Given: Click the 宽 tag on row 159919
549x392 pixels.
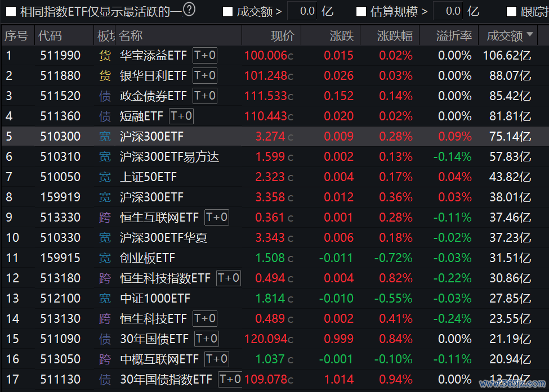Looking at the screenshot, I should [105, 197].
